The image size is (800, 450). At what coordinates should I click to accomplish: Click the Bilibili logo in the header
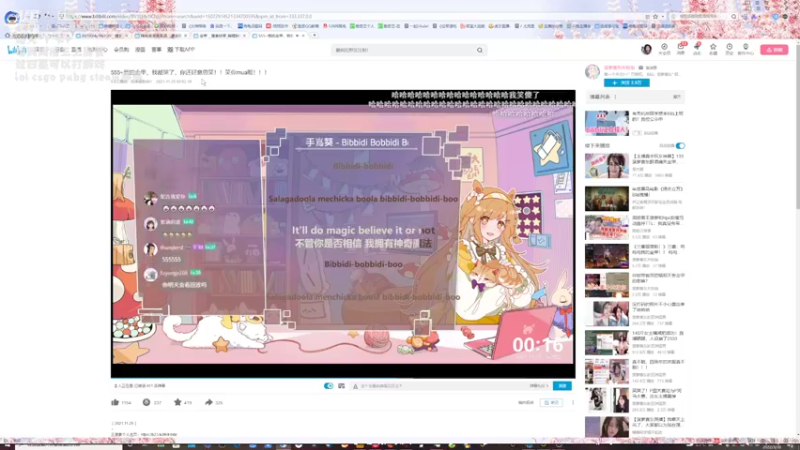click(x=16, y=49)
